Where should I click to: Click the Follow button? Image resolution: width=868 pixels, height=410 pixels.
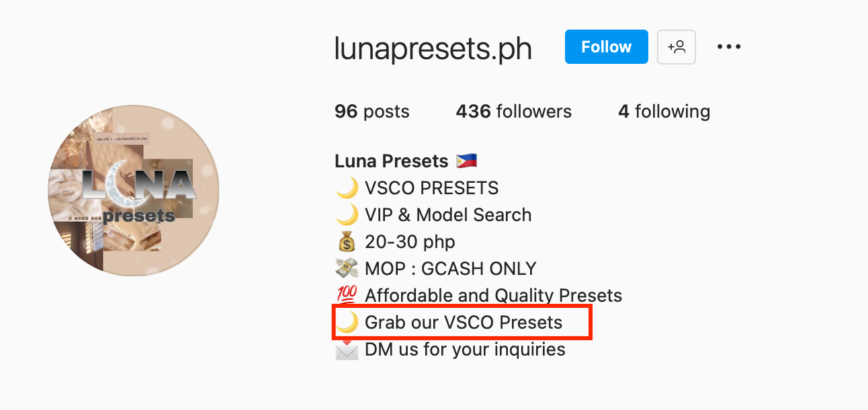click(606, 47)
